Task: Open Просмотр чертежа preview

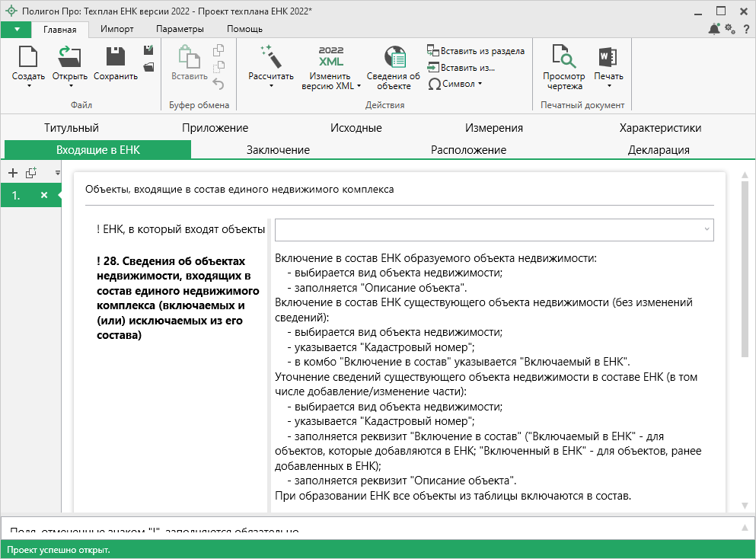Action: point(563,57)
